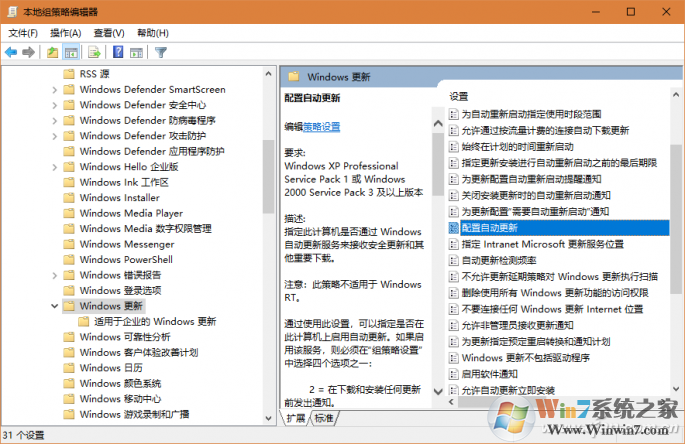Click the settings list scroll-up arrow
Viewport: 685px width, 444px height.
pos(676,94)
